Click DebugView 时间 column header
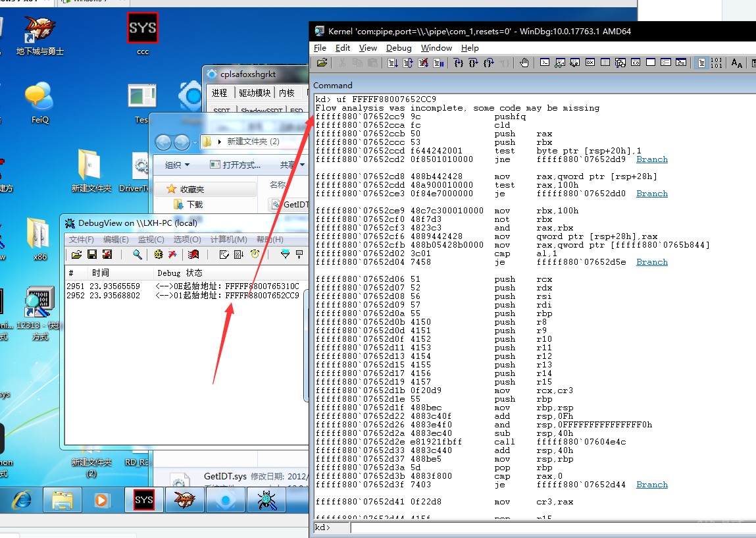Image resolution: width=756 pixels, height=538 pixels. (x=120, y=273)
